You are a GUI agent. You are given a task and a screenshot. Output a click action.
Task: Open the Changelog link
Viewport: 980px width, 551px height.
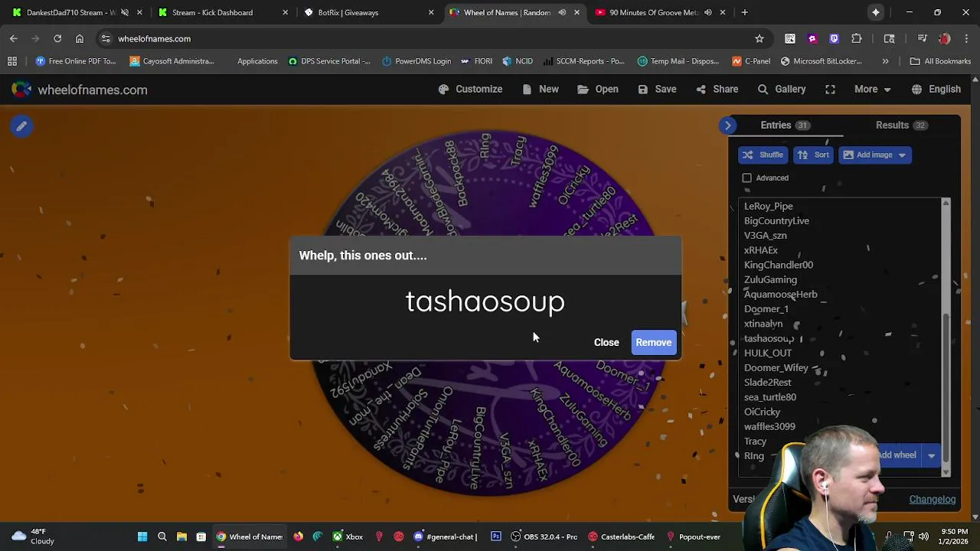click(932, 499)
